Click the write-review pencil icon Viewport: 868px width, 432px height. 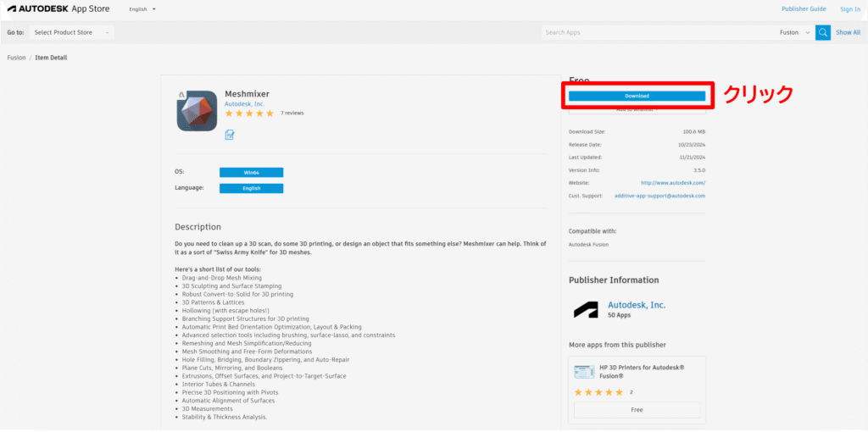[x=230, y=135]
